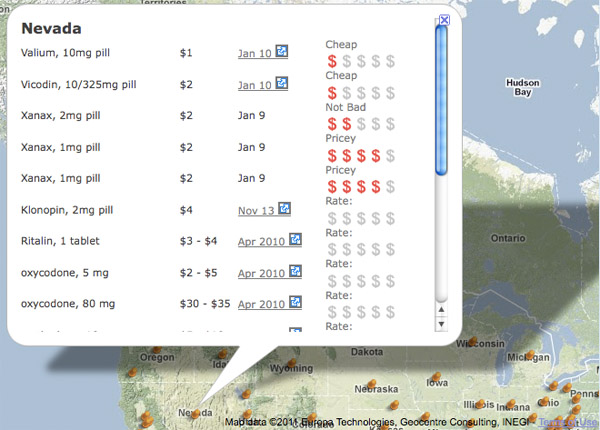
Task: Click the blue scrollbar thumb in the popup
Action: coord(442,99)
